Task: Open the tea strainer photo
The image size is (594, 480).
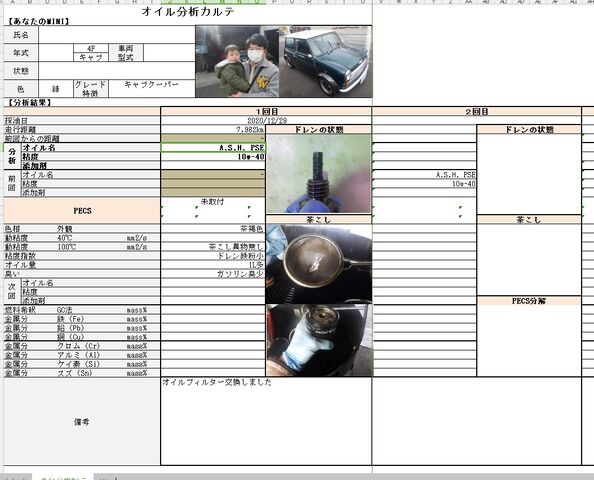Action: [x=319, y=263]
